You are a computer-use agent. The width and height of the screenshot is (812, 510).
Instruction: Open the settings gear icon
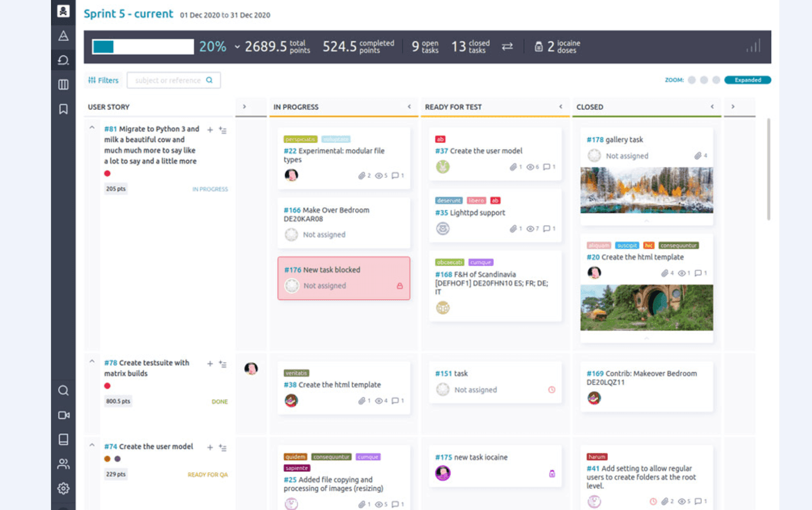(x=63, y=488)
